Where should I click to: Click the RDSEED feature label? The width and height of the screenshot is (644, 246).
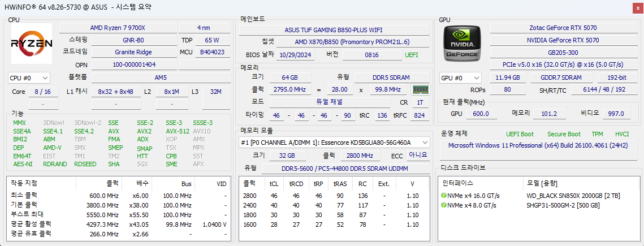[85, 164]
